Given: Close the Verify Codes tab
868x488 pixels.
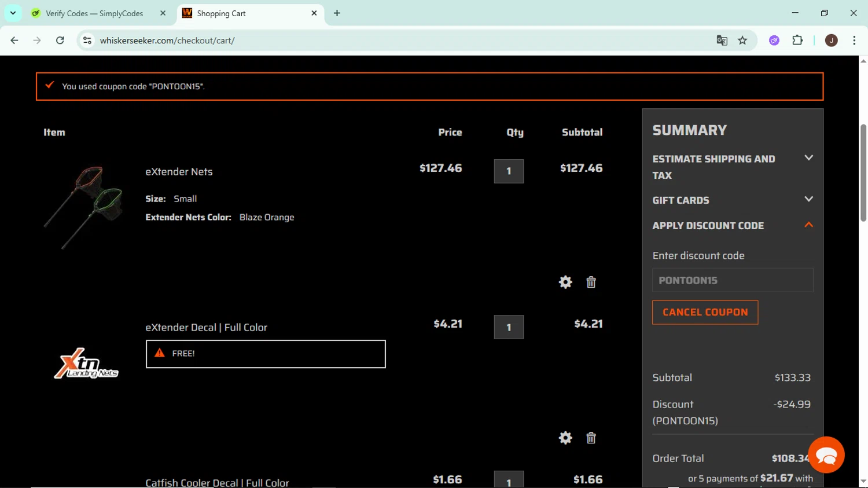Looking at the screenshot, I should [163, 13].
